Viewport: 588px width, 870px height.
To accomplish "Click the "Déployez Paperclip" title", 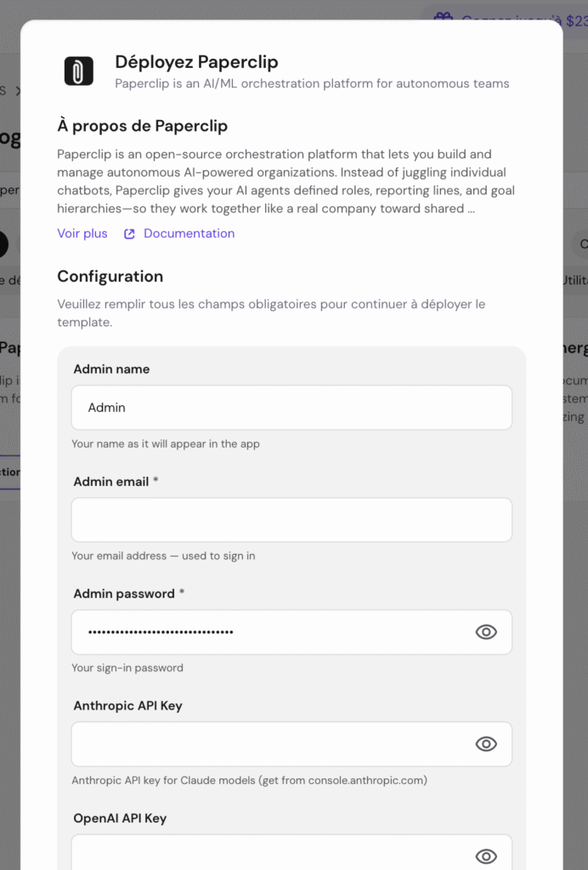I will tap(196, 62).
